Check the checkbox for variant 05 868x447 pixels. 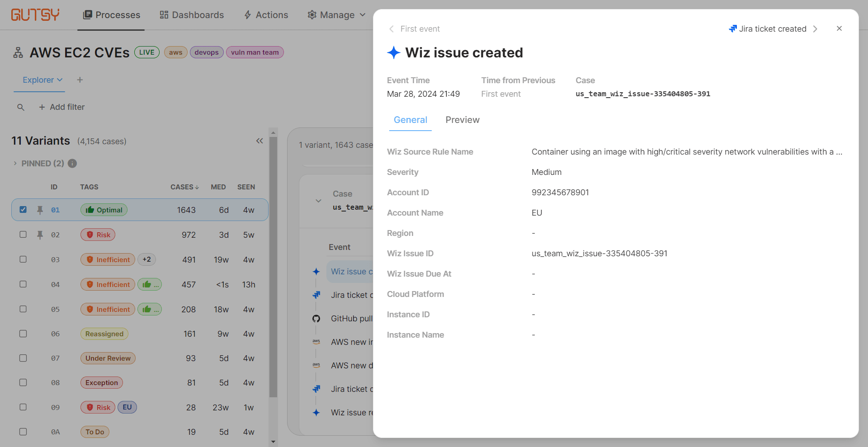pos(23,309)
